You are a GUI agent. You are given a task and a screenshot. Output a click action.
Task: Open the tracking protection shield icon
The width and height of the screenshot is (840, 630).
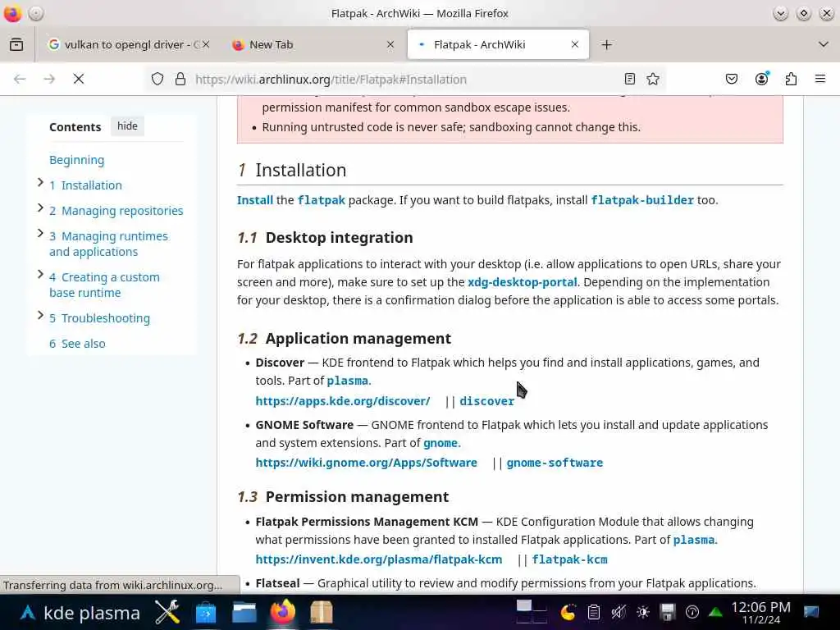click(x=157, y=80)
